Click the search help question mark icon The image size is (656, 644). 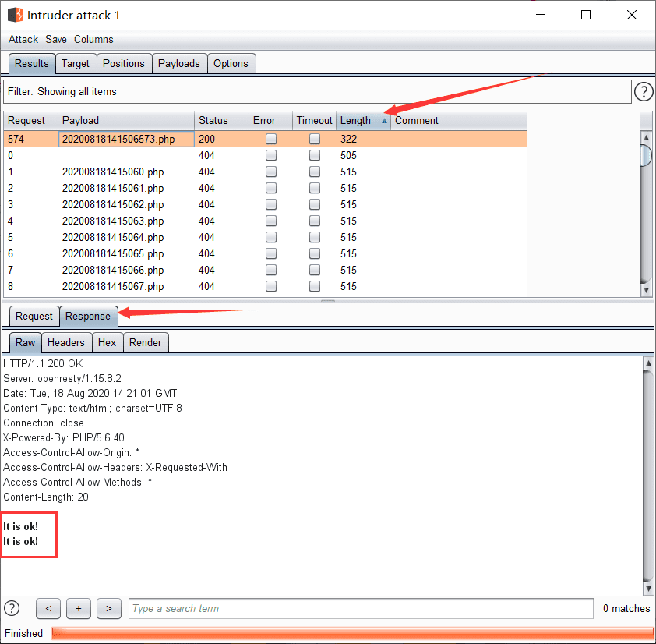12,608
